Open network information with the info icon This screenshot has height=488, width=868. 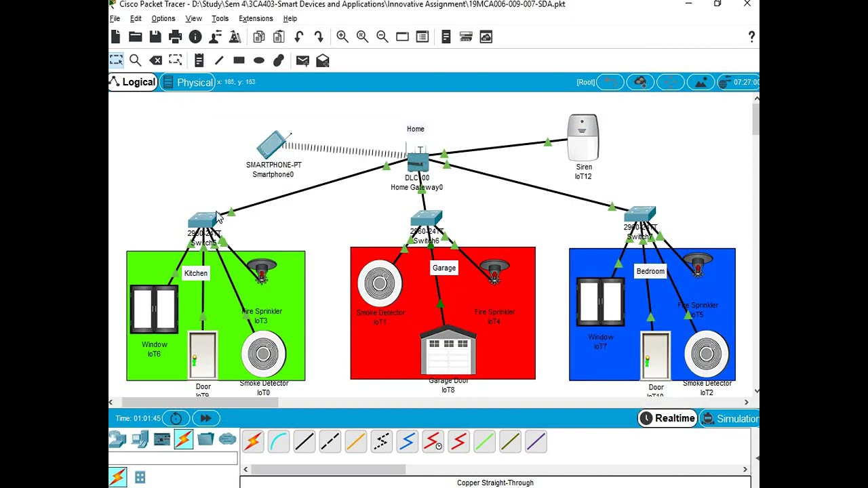[195, 37]
